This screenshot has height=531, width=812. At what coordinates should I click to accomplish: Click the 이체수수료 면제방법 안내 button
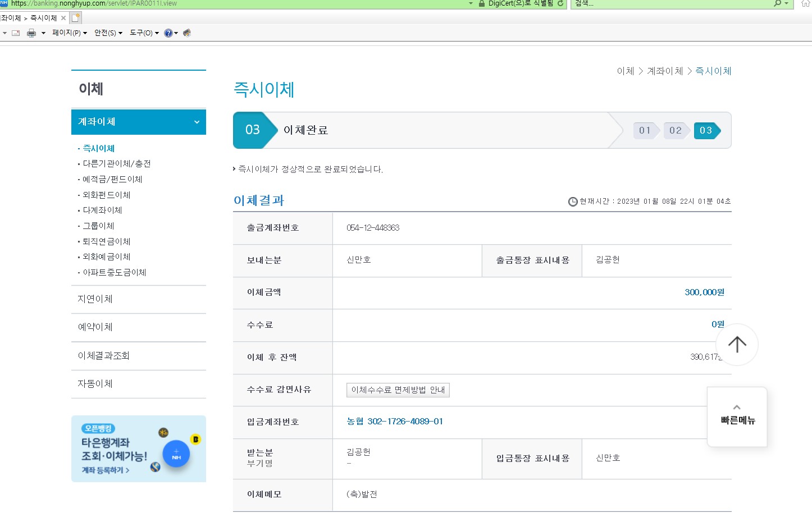398,390
